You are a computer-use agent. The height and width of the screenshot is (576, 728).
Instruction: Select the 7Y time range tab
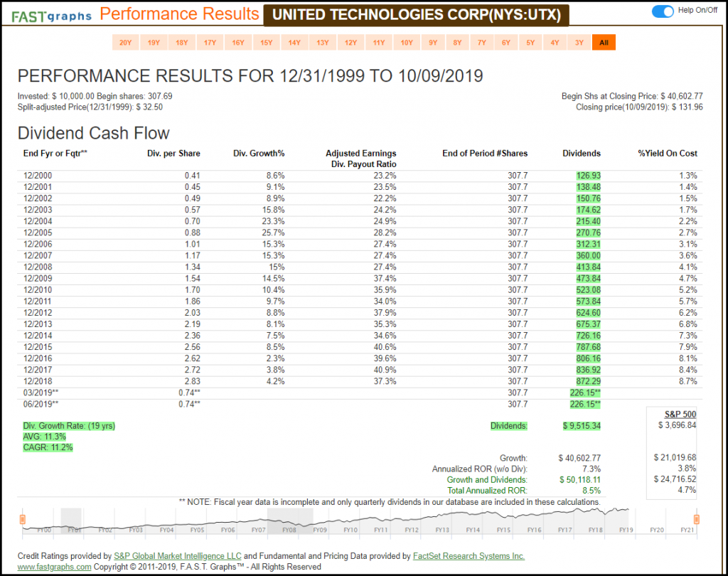[x=482, y=43]
